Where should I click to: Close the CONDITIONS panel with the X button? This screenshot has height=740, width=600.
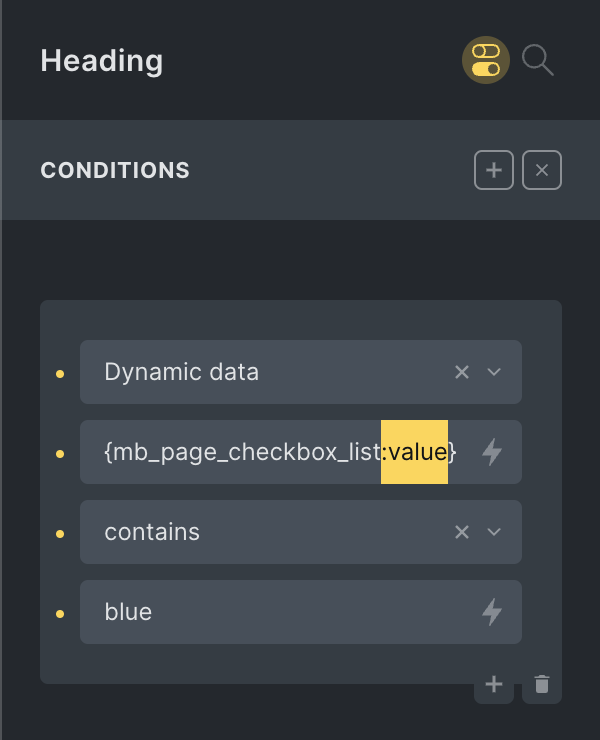pos(542,170)
